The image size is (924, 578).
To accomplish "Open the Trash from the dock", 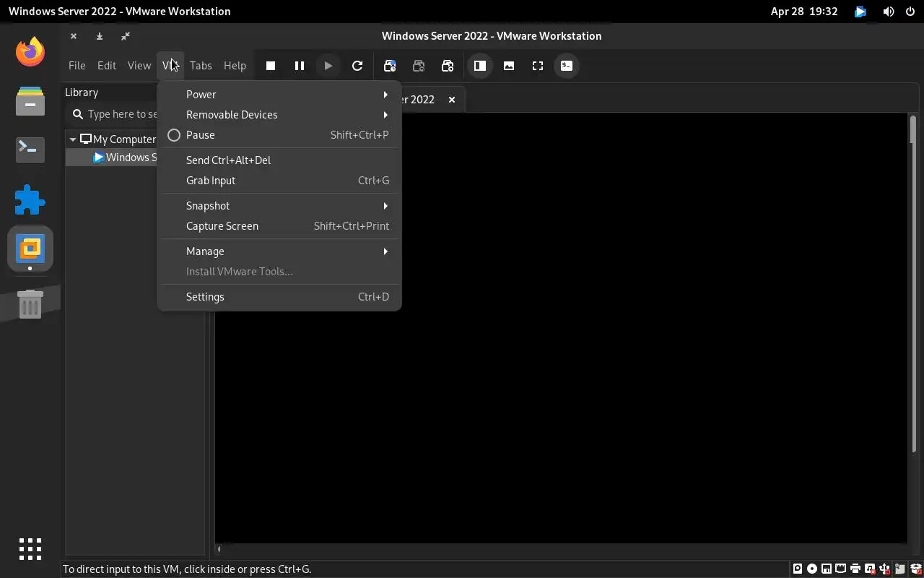I will 30,304.
